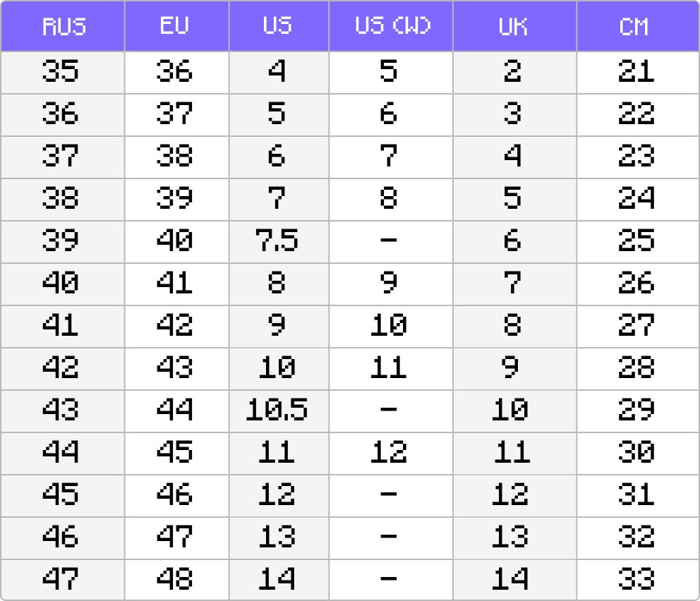The height and width of the screenshot is (601, 700).
Task: Select EU size 44 cell
Action: [174, 411]
